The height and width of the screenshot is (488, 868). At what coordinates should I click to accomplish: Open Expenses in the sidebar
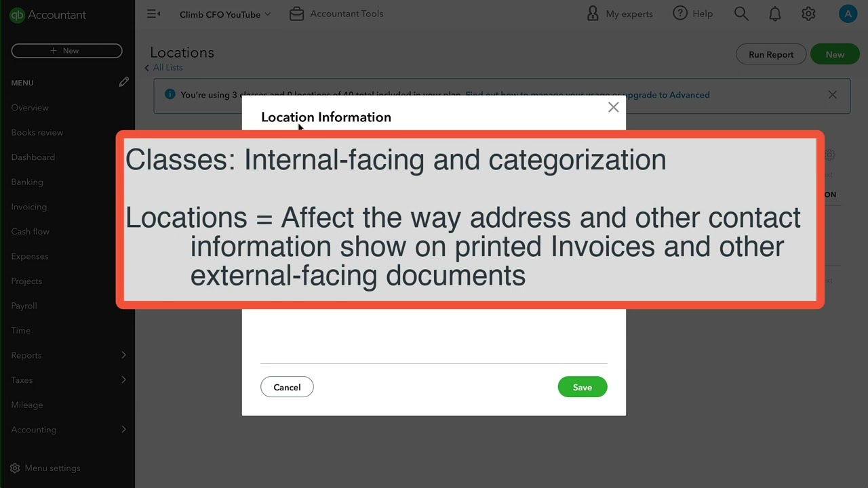pos(30,256)
